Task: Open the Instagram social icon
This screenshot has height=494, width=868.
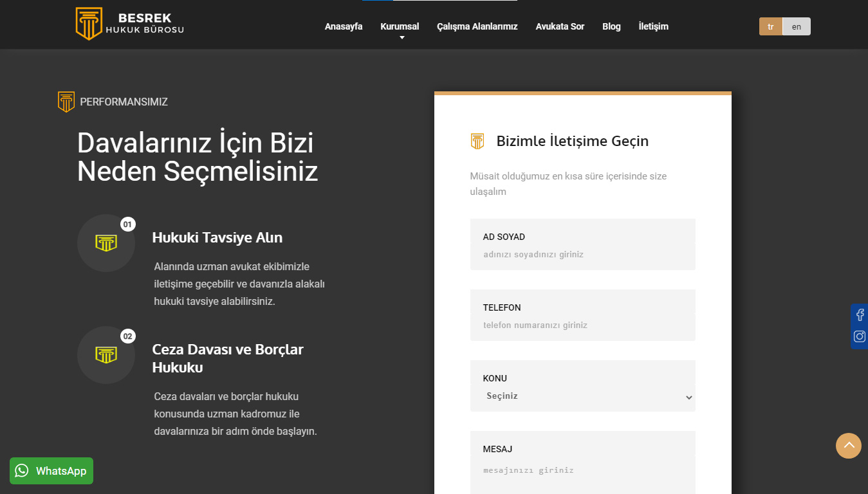Action: (x=860, y=336)
